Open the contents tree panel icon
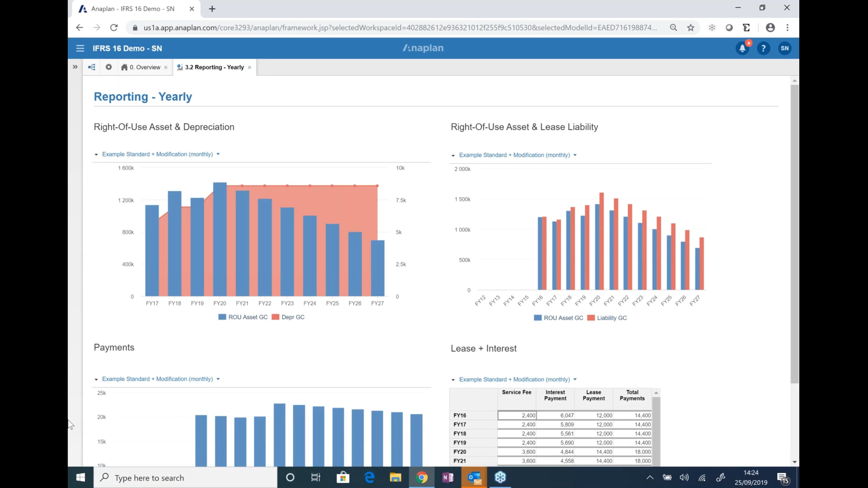 (92, 67)
